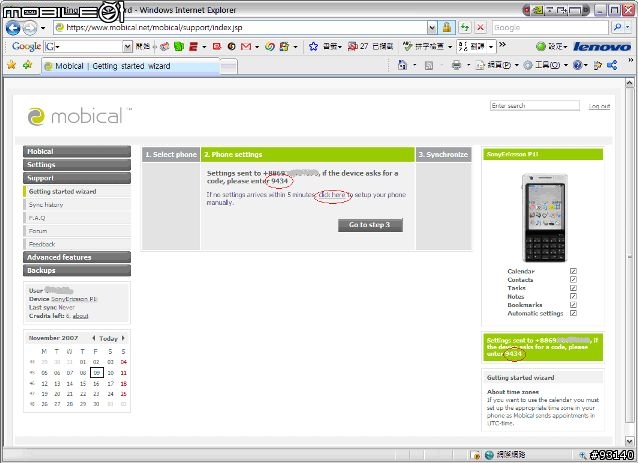The image size is (638, 463).
Task: Click the browser Forward arrow button
Action: [x=29, y=28]
